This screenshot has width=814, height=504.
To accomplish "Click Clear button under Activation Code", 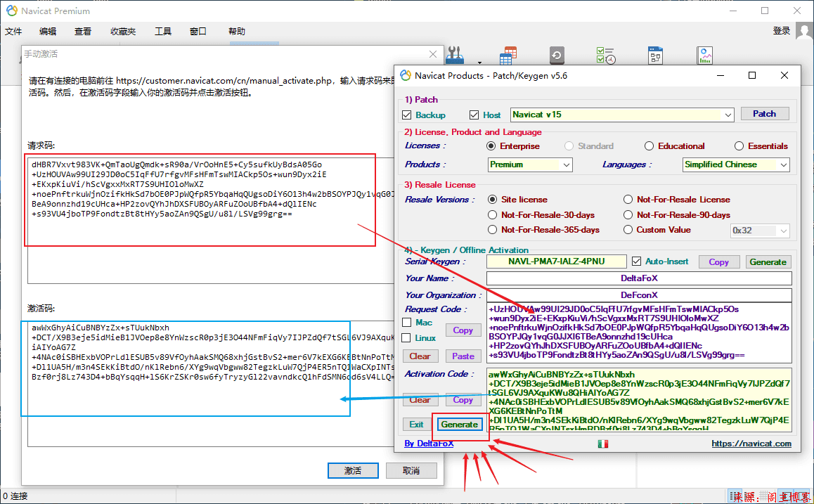I will [420, 400].
